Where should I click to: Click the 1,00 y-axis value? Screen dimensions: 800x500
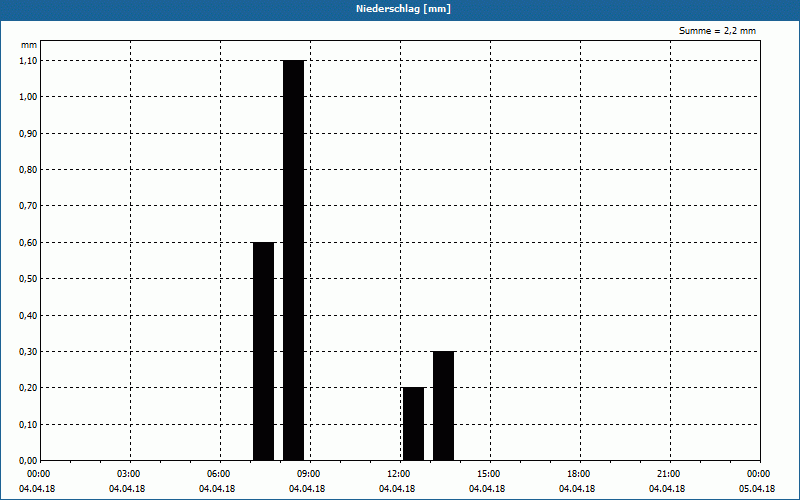click(28, 97)
